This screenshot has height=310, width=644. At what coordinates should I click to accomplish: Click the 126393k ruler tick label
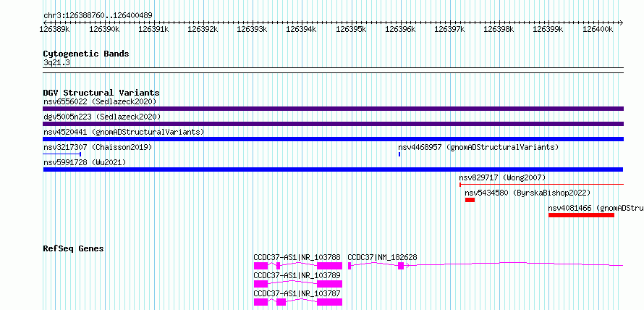click(x=252, y=29)
